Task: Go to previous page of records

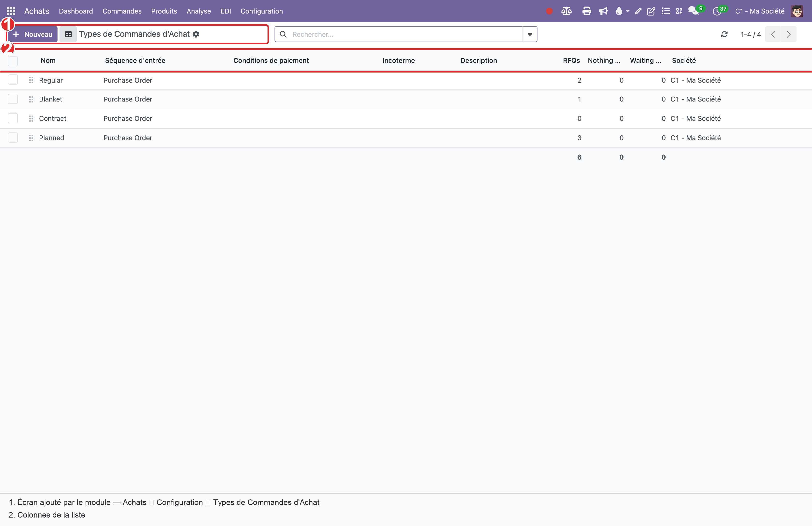Action: 773,34
